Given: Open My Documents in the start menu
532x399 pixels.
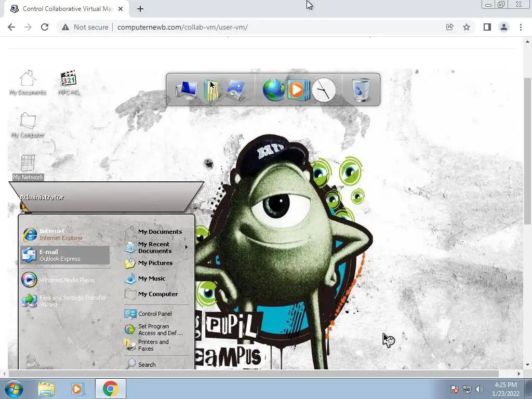Looking at the screenshot, I should click(153, 232).
